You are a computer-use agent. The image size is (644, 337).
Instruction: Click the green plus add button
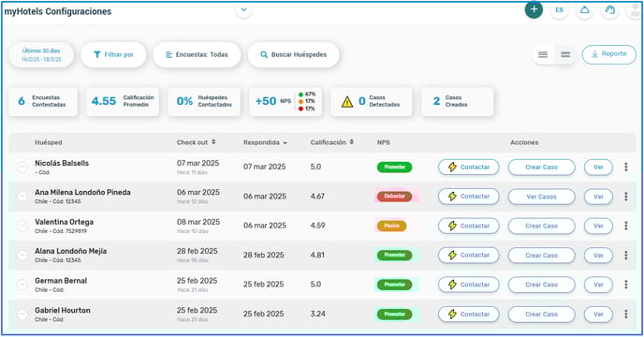534,9
